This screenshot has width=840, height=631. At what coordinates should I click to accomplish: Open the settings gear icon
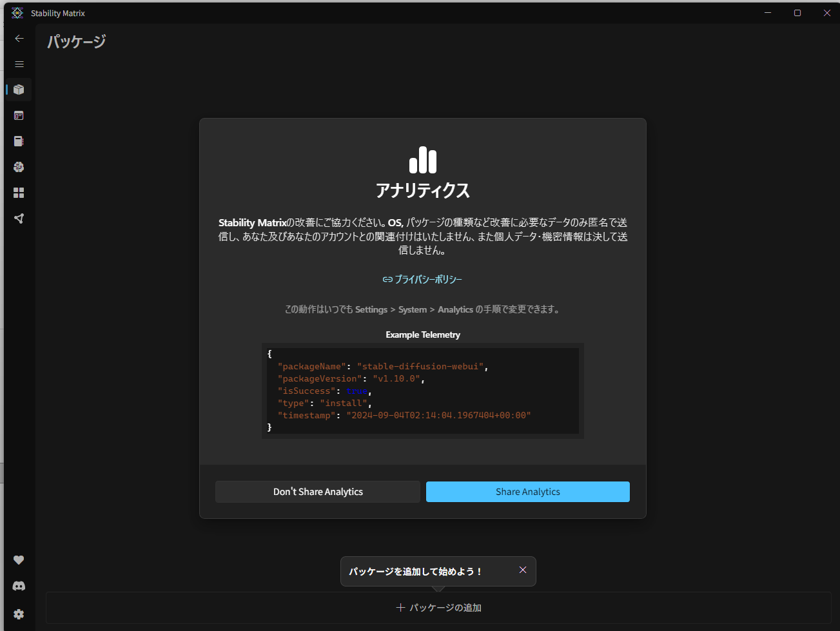(x=19, y=614)
